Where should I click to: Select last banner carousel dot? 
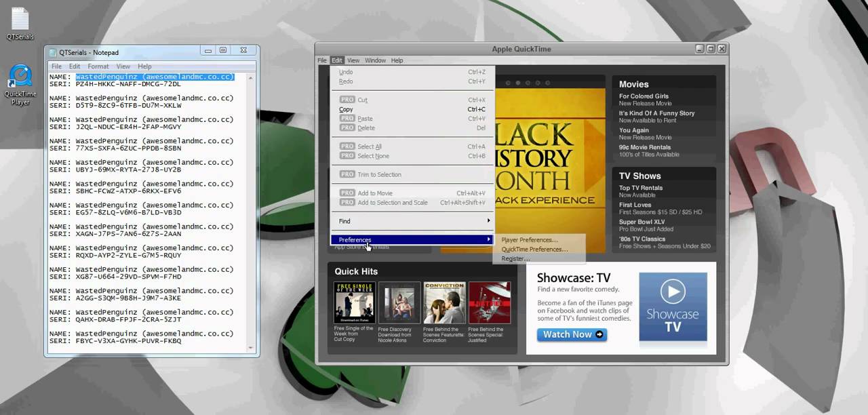tap(547, 83)
